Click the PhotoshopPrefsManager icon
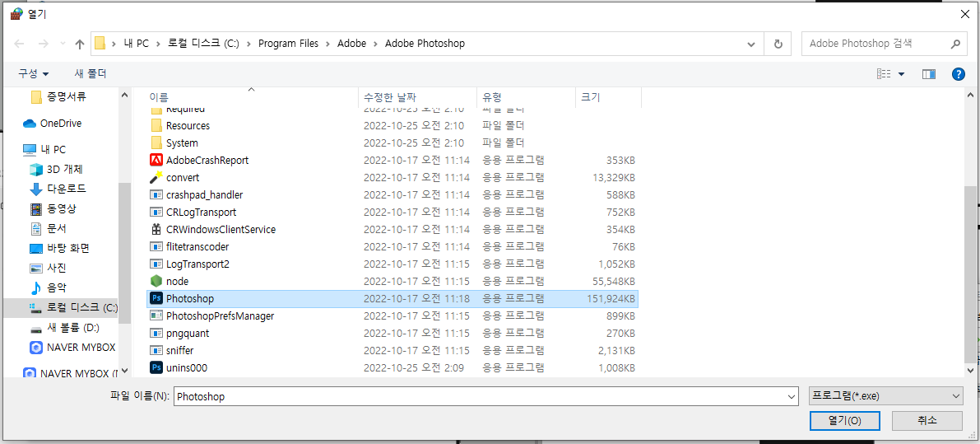Screen dimensions: 980x444 (156, 315)
